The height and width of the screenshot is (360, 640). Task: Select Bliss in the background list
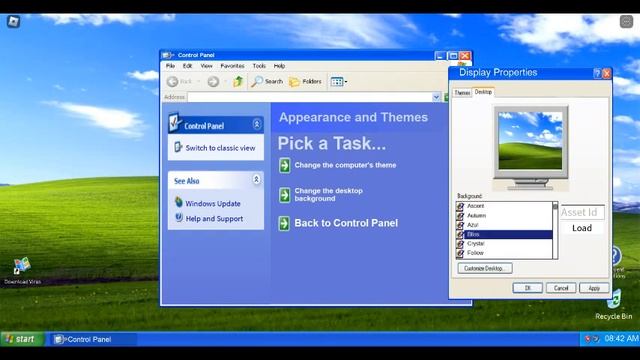coord(504,234)
